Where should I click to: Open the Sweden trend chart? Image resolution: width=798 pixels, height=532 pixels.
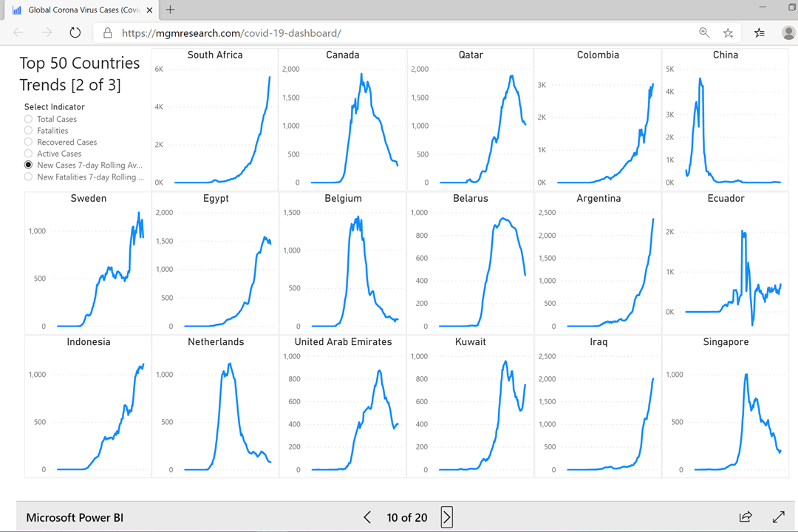tap(87, 263)
